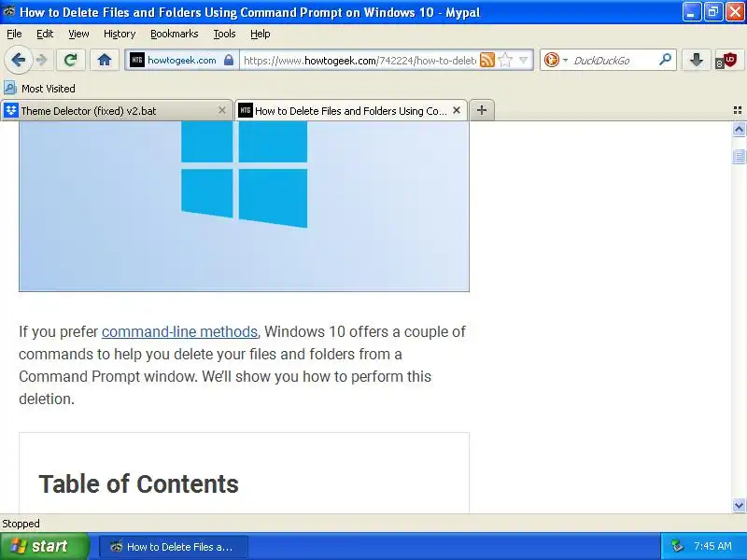The image size is (747, 560).
Task: Go back with the Back arrow button
Action: coord(18,60)
